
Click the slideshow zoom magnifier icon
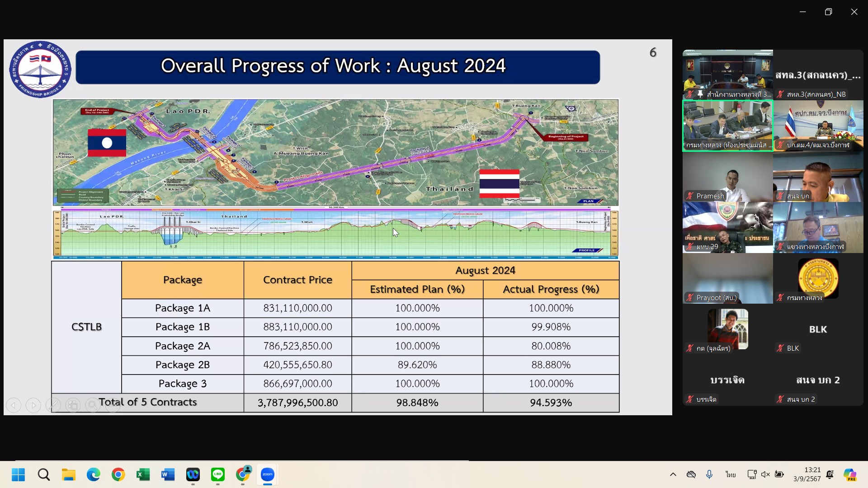click(93, 405)
